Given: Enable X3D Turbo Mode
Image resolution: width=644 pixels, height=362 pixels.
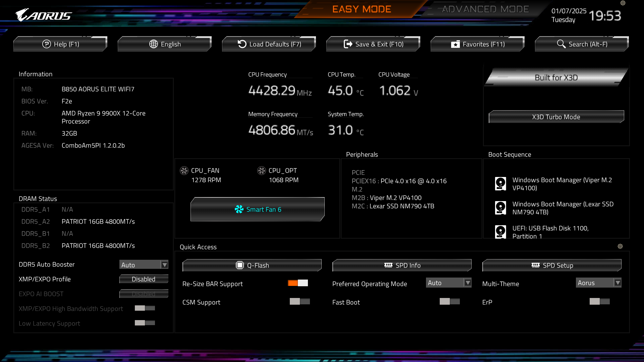Looking at the screenshot, I should click(556, 117).
